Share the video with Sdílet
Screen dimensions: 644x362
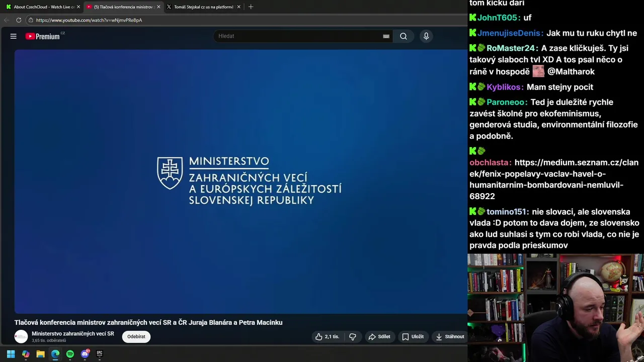click(379, 337)
